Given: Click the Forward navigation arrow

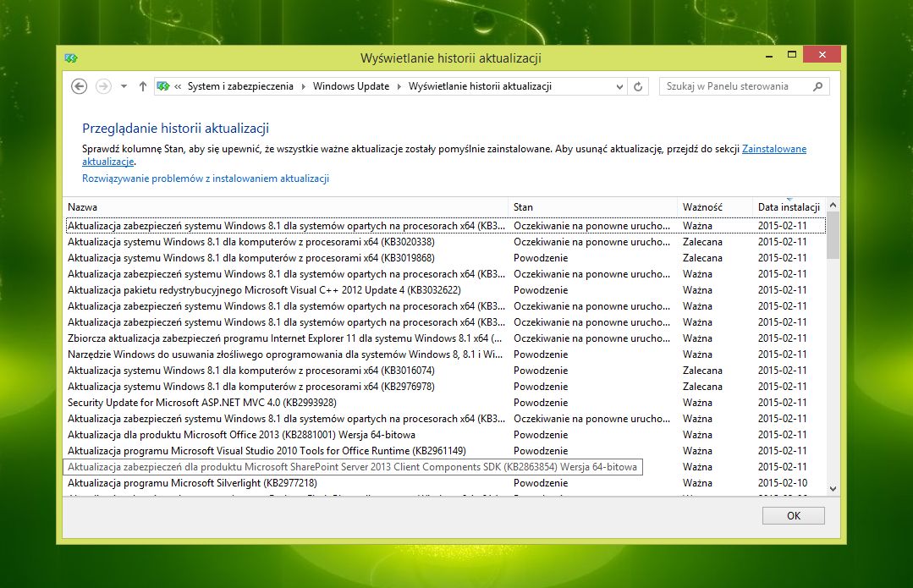Looking at the screenshot, I should (x=103, y=86).
